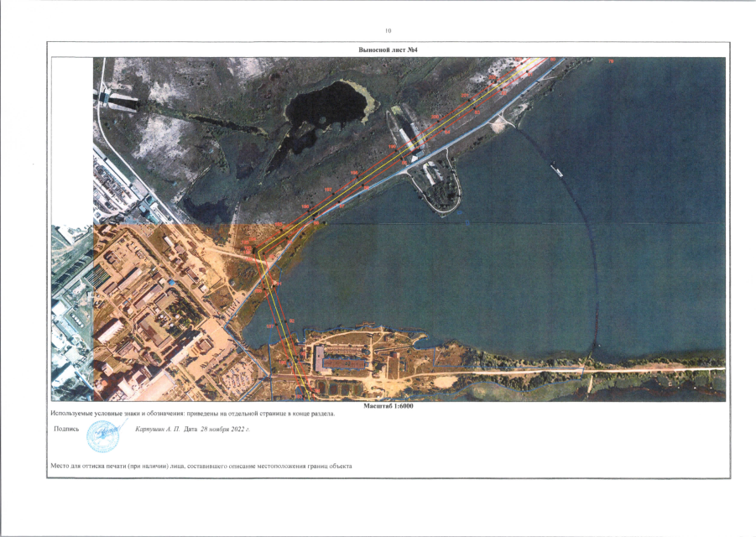
Task: Click boundary point label 79 on map
Action: [x=611, y=62]
